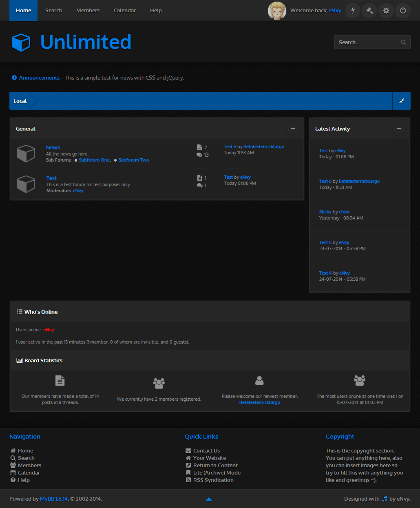Collapse the General category panel

[293, 129]
